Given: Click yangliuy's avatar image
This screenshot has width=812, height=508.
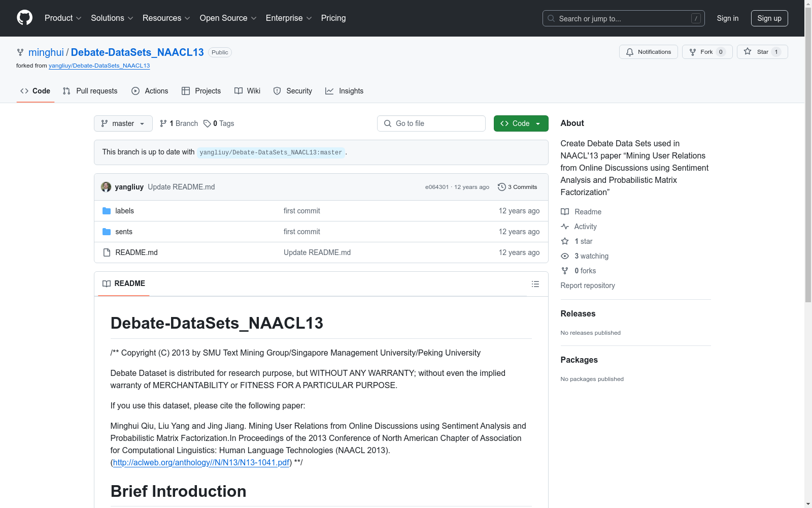Looking at the screenshot, I should click(106, 187).
